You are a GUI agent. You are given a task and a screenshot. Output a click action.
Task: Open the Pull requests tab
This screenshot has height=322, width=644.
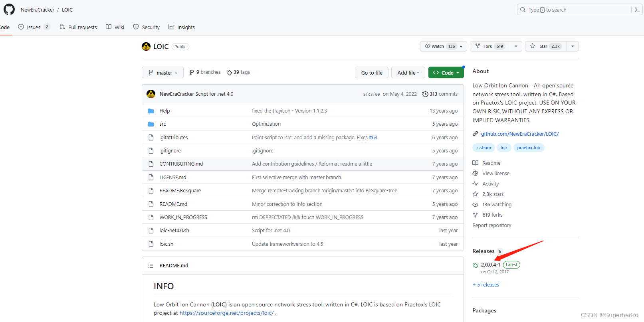click(78, 27)
